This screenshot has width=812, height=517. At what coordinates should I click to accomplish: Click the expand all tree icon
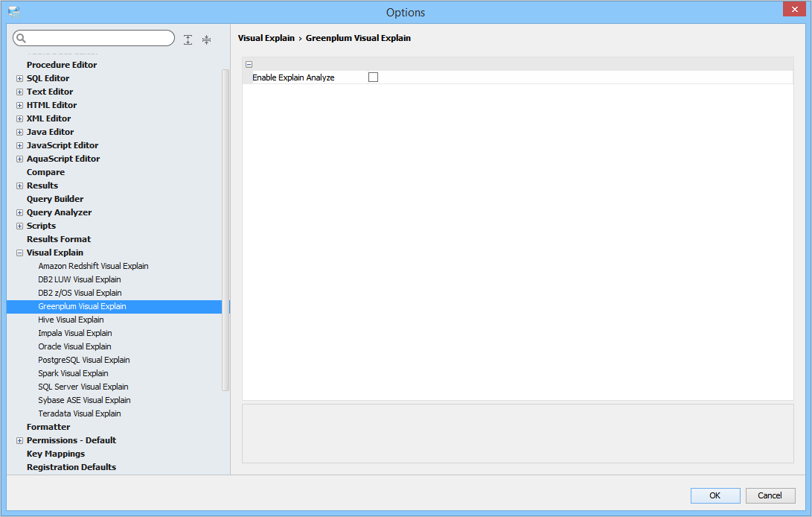pyautogui.click(x=188, y=39)
